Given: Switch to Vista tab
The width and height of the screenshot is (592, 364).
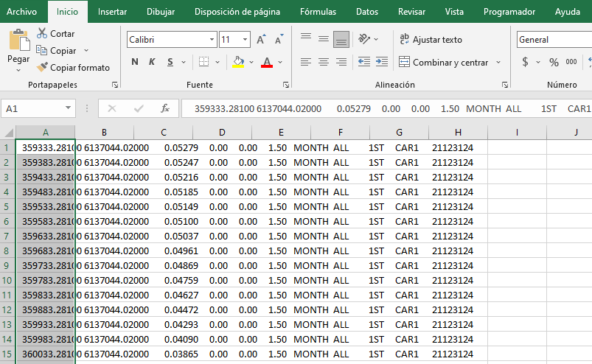Looking at the screenshot, I should [x=455, y=12].
